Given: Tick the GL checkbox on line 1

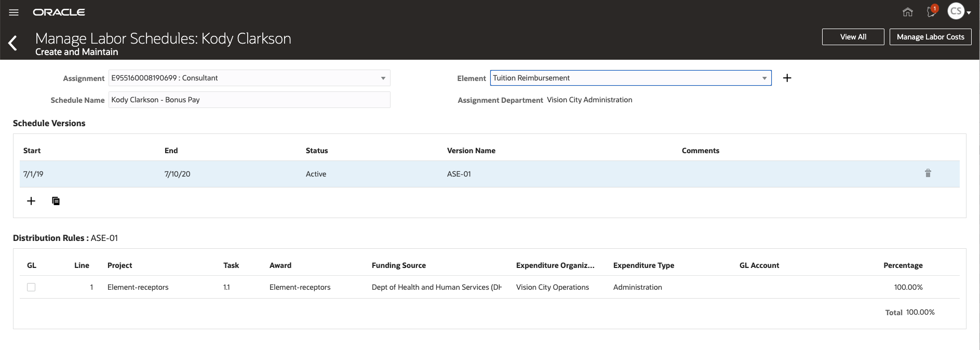Looking at the screenshot, I should click(x=31, y=287).
